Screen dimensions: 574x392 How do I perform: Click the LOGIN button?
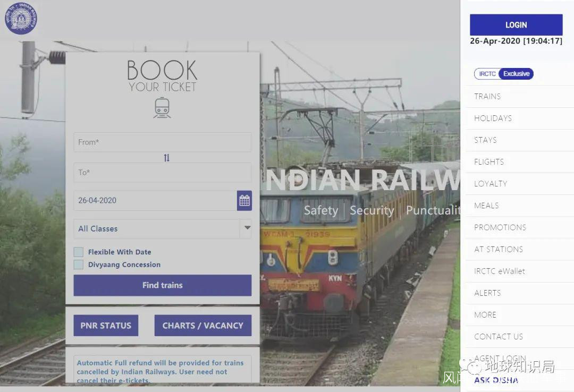pyautogui.click(x=516, y=25)
